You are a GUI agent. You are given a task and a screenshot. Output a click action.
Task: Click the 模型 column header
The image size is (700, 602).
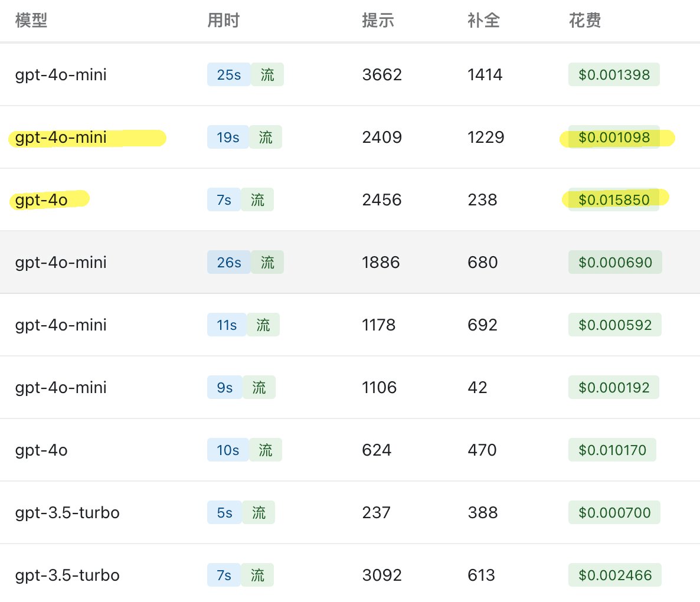coord(31,21)
